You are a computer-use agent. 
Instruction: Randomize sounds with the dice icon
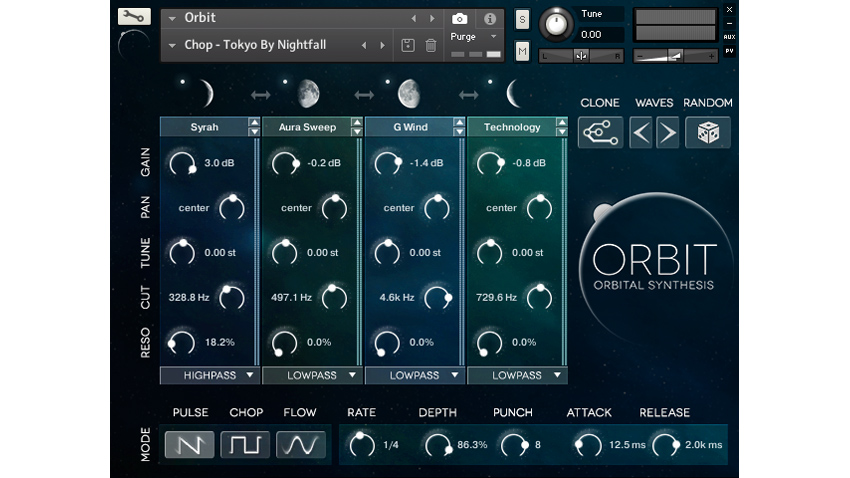click(x=707, y=132)
